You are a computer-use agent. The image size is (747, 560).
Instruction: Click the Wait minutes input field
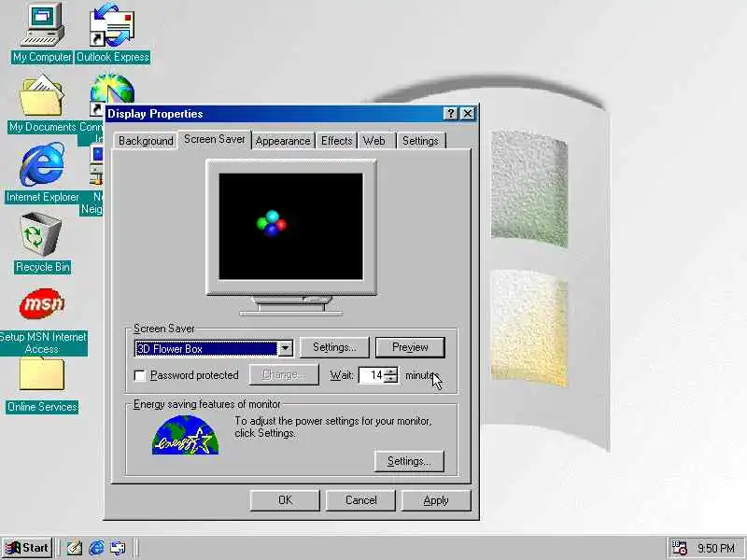point(372,375)
